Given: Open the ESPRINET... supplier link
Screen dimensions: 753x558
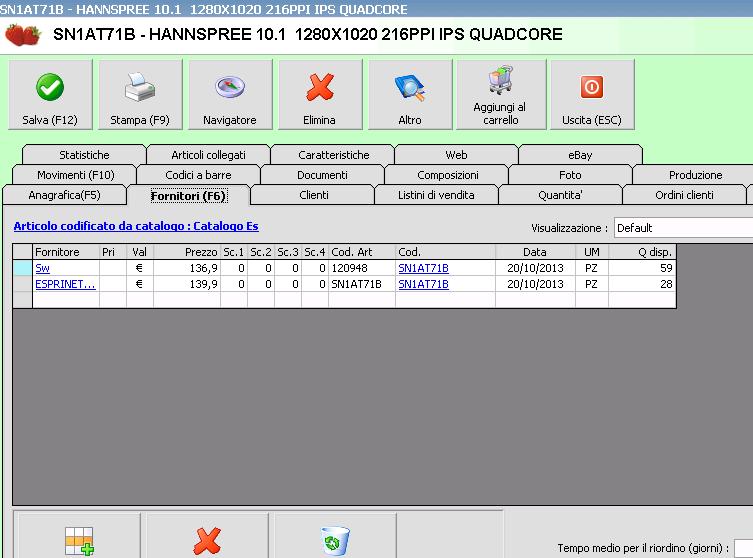Looking at the screenshot, I should point(65,284).
